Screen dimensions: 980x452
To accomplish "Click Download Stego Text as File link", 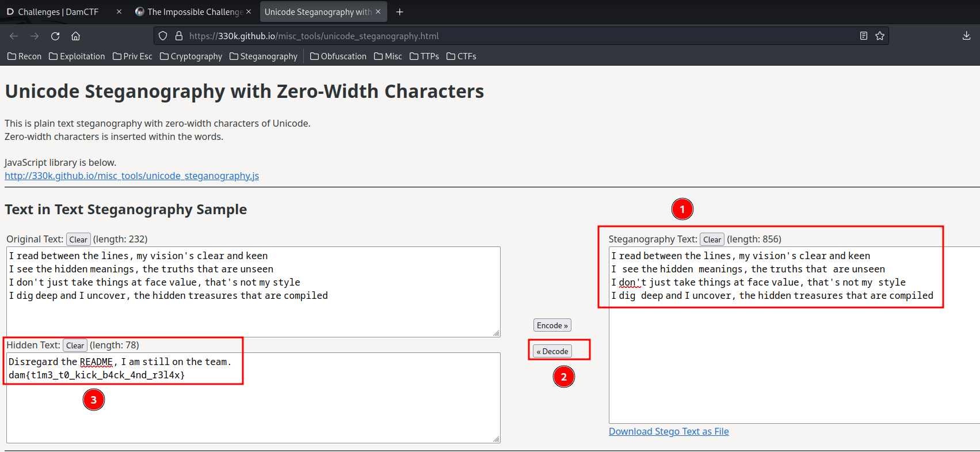I will coord(669,431).
